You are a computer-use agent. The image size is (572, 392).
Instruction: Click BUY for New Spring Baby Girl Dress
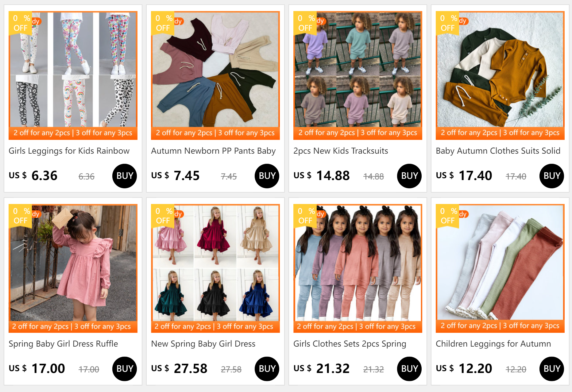(267, 369)
